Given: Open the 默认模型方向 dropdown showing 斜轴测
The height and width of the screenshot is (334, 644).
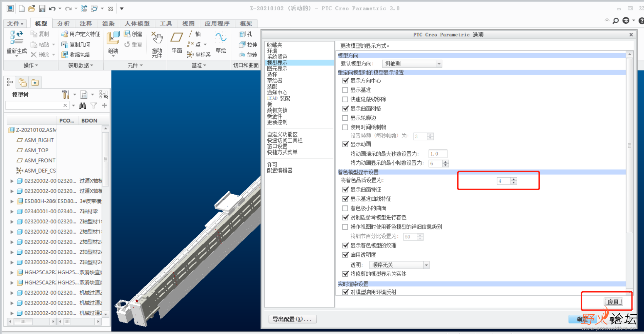Looking at the screenshot, I should pyautogui.click(x=412, y=64).
